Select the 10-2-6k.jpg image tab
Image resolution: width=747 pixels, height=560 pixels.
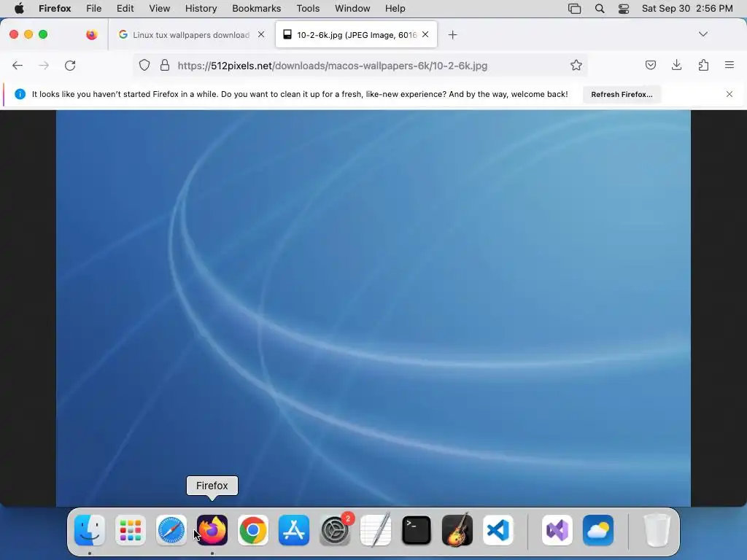point(356,35)
